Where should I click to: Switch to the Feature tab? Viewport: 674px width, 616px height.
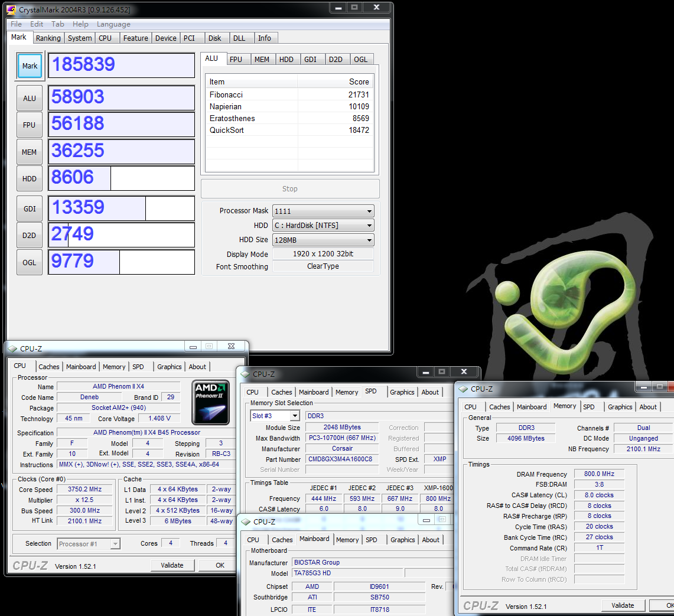point(135,38)
